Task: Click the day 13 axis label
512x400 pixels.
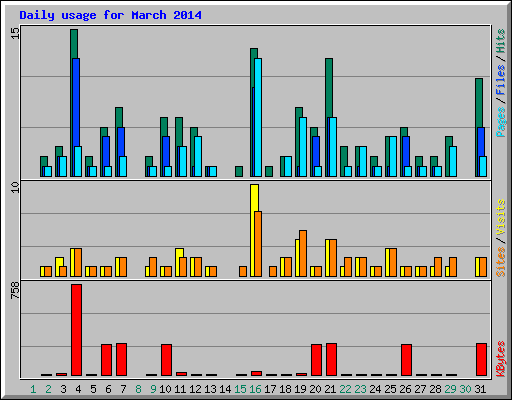Action: 210,389
